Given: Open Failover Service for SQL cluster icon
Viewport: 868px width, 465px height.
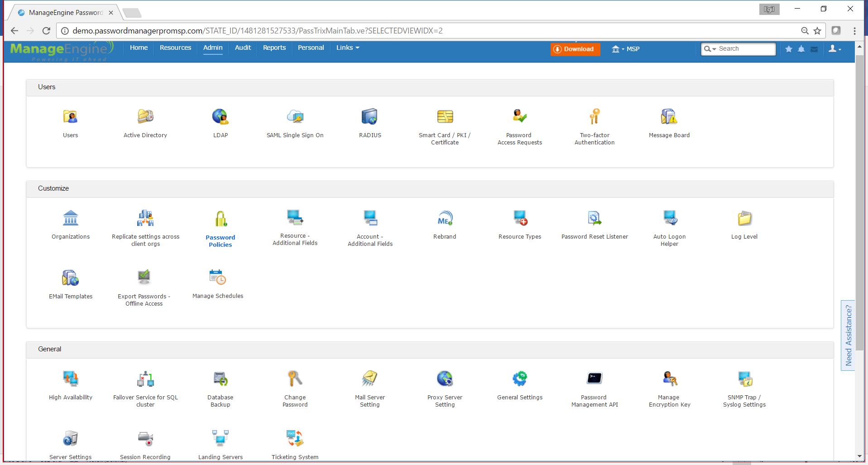Looking at the screenshot, I should (x=145, y=379).
